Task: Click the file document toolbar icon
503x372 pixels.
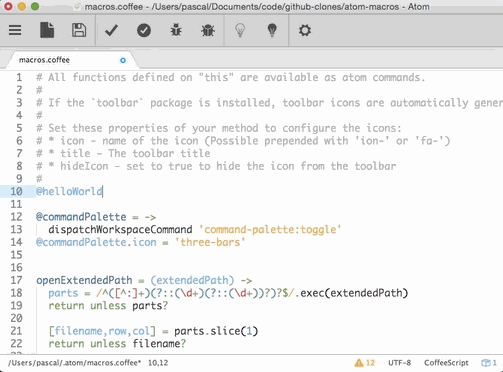Action: point(47,30)
